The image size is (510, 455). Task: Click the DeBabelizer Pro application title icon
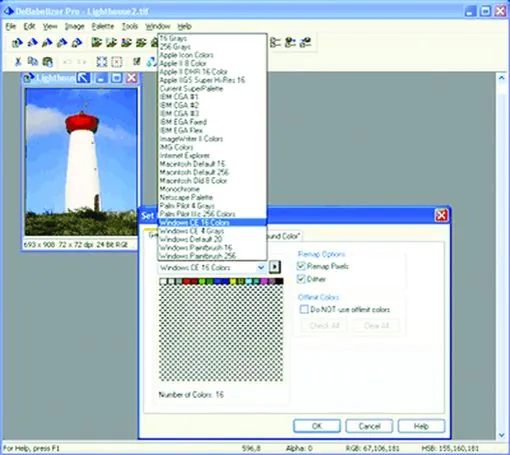[8, 11]
